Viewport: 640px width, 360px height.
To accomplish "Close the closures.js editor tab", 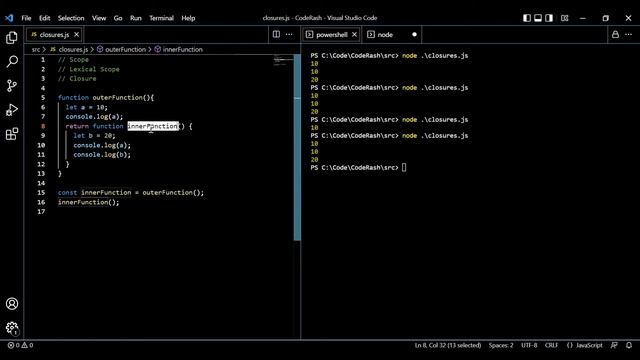I will [x=76, y=35].
